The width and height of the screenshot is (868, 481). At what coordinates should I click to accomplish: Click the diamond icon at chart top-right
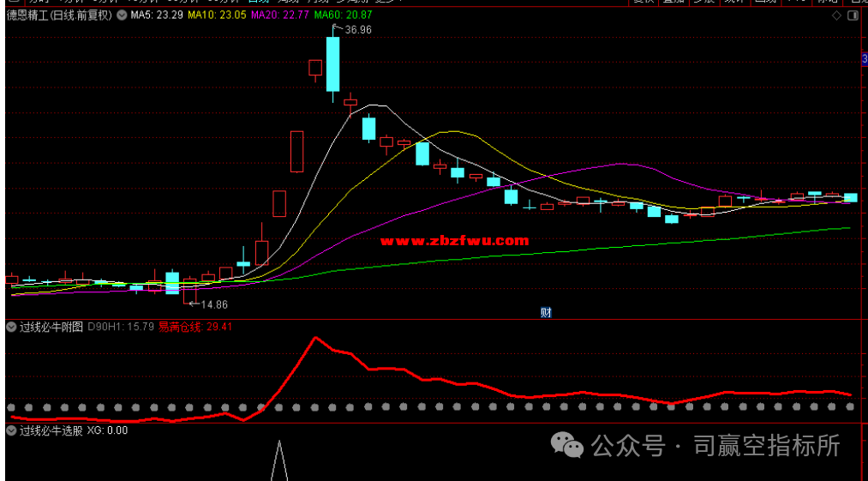(836, 16)
